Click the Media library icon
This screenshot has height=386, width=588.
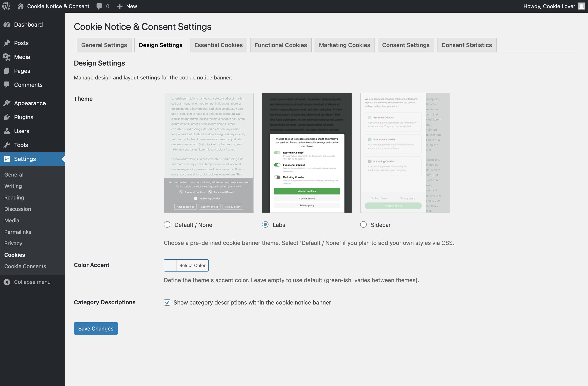pos(7,57)
